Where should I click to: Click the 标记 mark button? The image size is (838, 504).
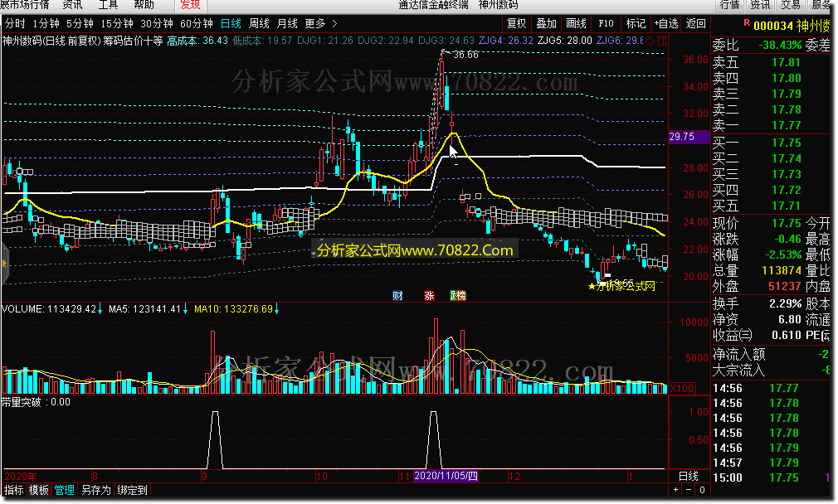(x=636, y=23)
